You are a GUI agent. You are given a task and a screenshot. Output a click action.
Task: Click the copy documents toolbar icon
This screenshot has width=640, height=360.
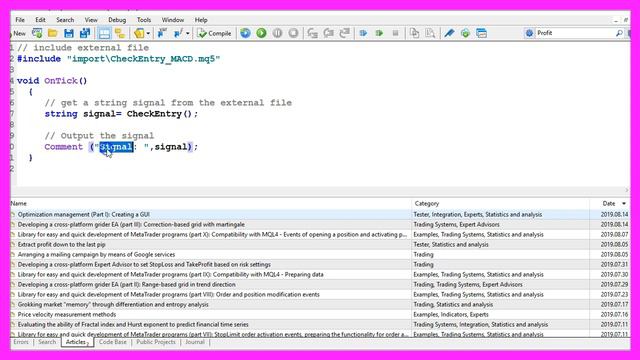[x=414, y=33]
